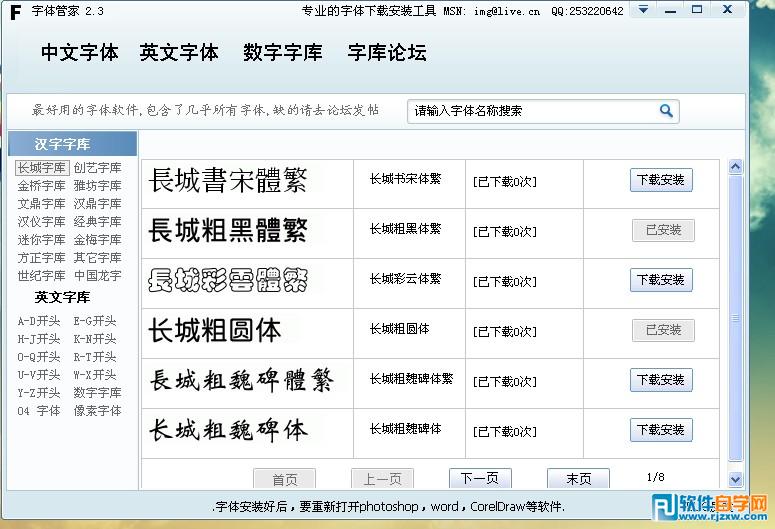The height and width of the screenshot is (529, 775).
Task: Click scrollbar up arrow in font list
Action: pos(735,167)
